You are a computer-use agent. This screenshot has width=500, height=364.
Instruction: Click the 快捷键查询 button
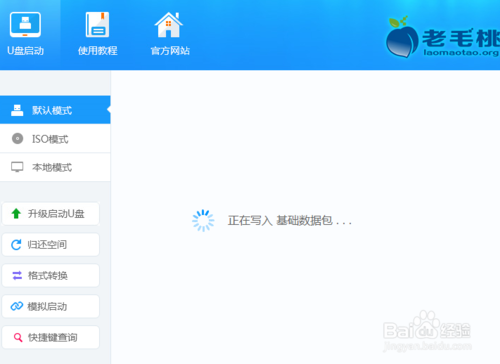[x=51, y=337]
